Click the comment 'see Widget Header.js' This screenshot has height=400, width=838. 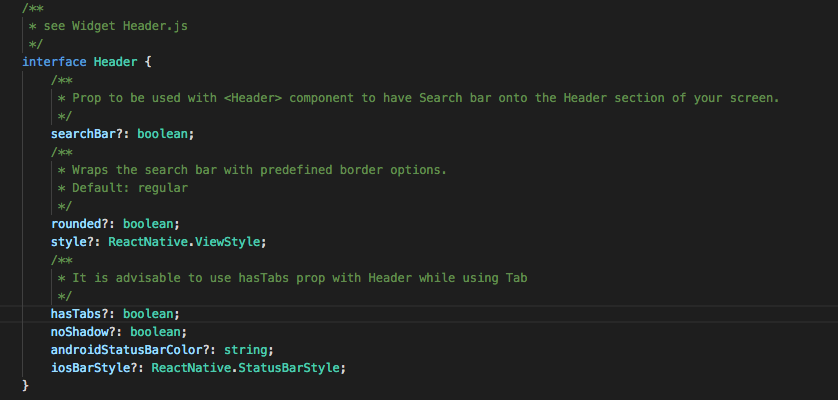(115, 26)
